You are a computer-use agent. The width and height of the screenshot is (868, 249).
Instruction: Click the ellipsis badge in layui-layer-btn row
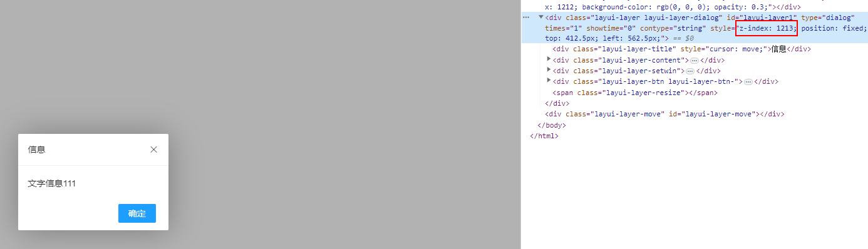pos(748,82)
